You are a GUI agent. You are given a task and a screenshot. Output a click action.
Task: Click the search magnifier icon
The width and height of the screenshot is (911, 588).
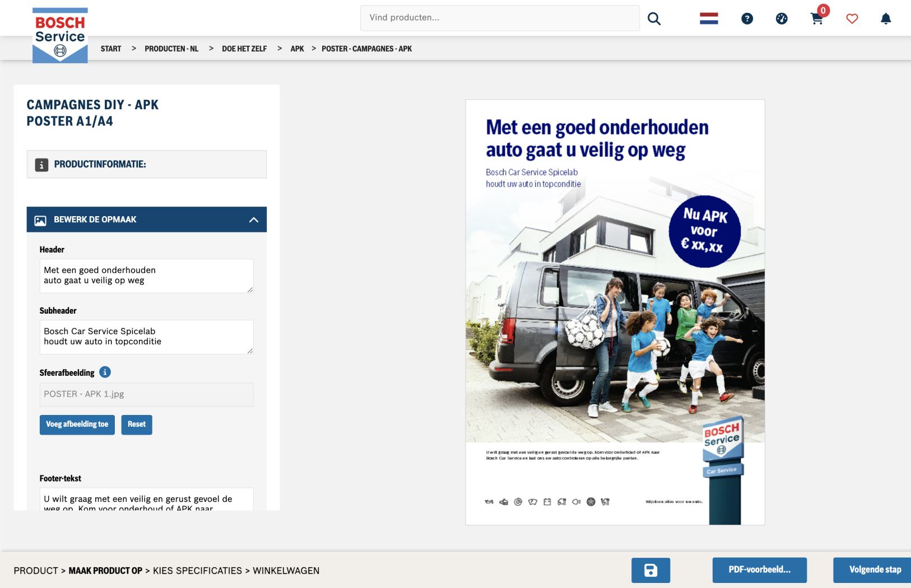tap(654, 18)
